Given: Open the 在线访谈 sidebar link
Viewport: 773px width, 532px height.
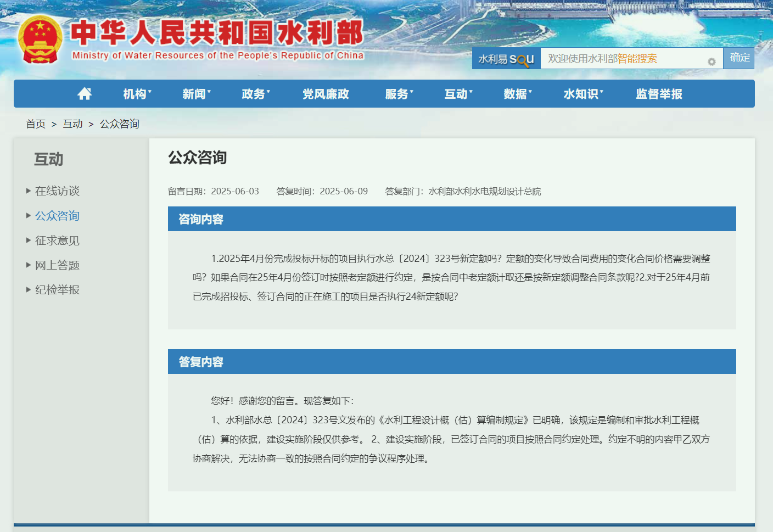Looking at the screenshot, I should coord(57,191).
